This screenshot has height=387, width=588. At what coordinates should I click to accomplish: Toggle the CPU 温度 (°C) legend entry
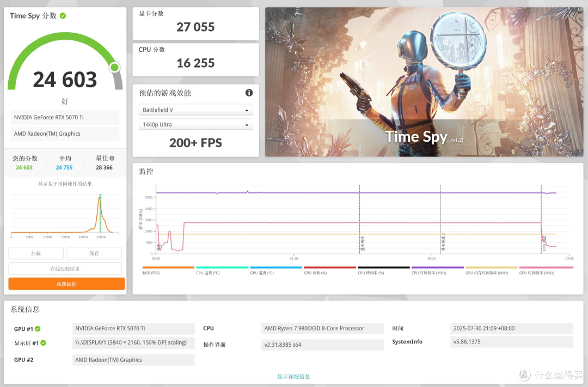222,271
